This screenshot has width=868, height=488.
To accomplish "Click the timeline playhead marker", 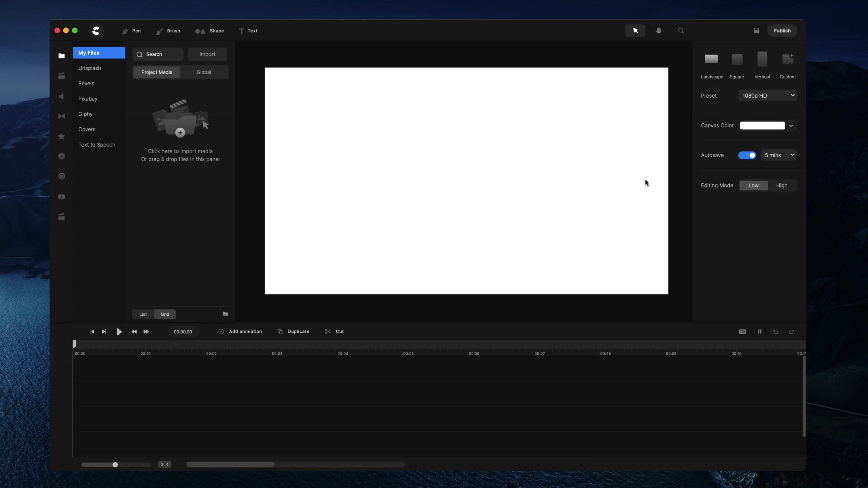I will click(x=74, y=343).
